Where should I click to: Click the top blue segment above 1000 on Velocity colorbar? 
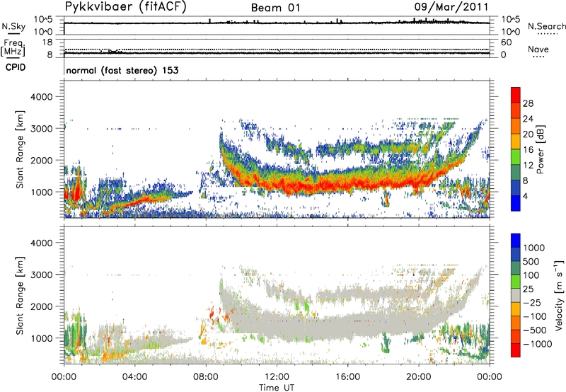pos(516,241)
